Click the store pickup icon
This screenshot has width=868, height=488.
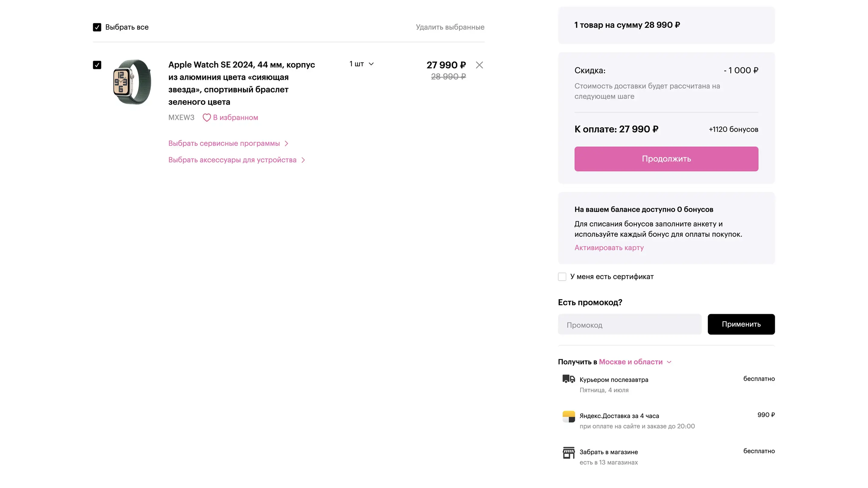point(568,453)
